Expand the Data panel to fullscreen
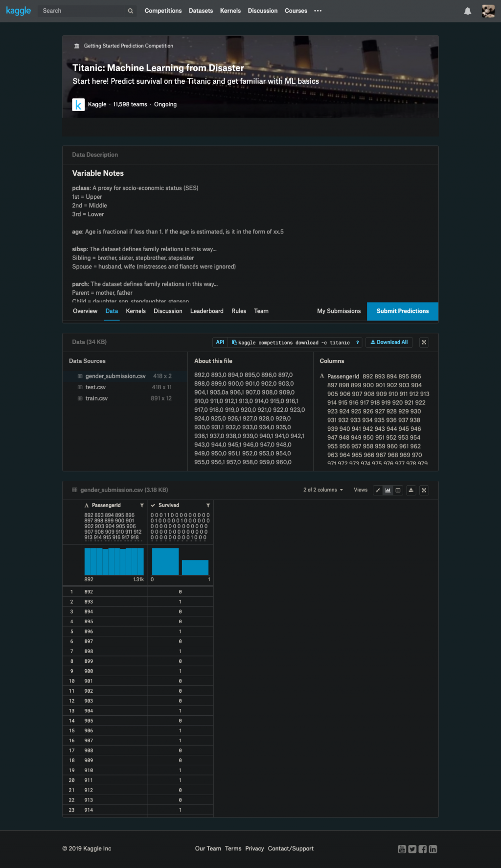501x868 pixels. coord(424,343)
